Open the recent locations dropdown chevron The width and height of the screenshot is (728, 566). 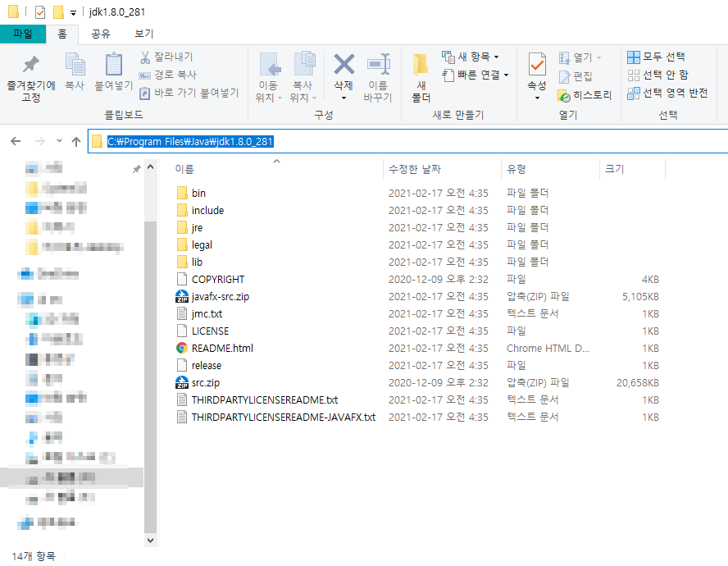59,141
